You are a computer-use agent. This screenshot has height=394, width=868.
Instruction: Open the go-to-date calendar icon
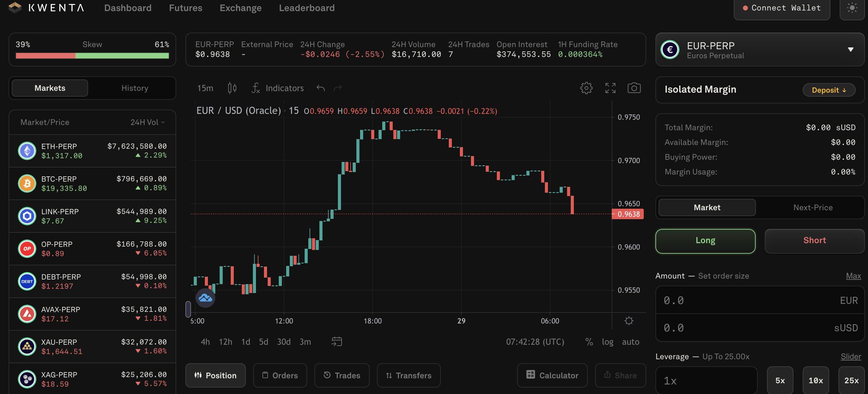[337, 341]
